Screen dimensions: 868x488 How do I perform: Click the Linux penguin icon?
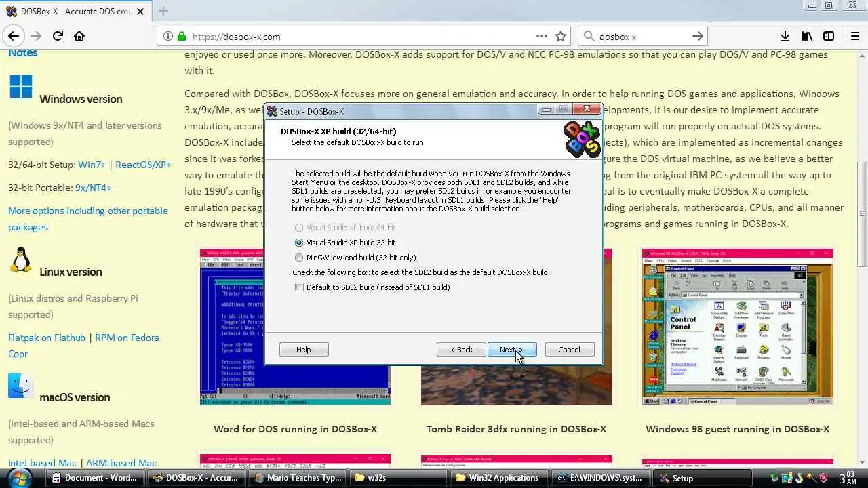pyautogui.click(x=21, y=260)
